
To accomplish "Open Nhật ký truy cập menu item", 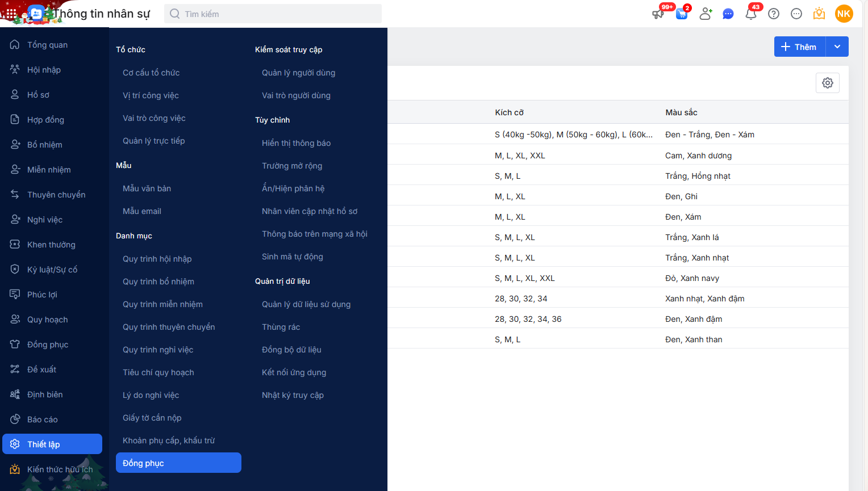I will tap(293, 395).
